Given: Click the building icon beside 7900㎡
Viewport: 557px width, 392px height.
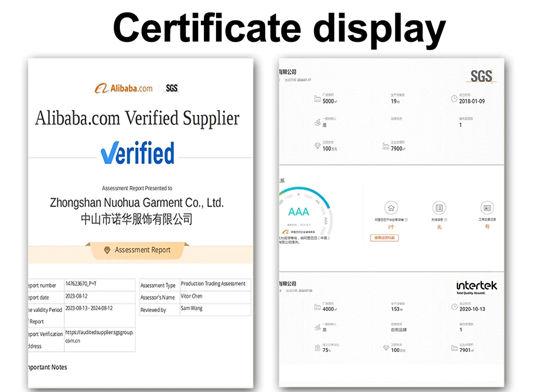Looking at the screenshot, I should 386,145.
